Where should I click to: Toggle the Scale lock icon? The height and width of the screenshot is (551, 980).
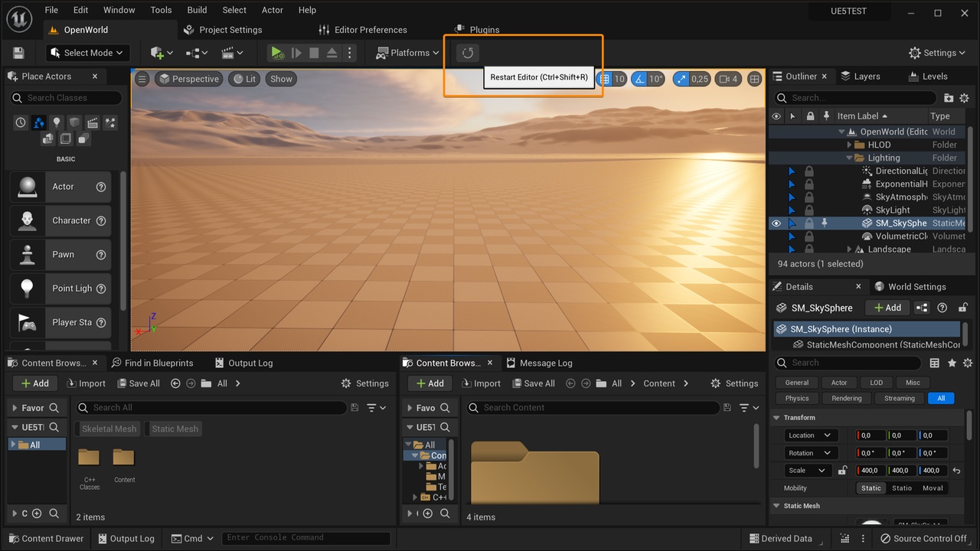[x=843, y=471]
